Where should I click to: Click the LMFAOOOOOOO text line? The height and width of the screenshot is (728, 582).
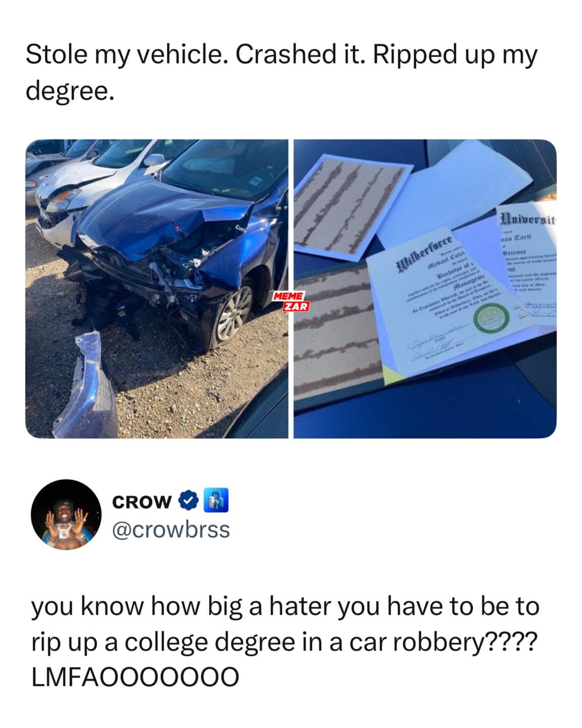(x=135, y=677)
